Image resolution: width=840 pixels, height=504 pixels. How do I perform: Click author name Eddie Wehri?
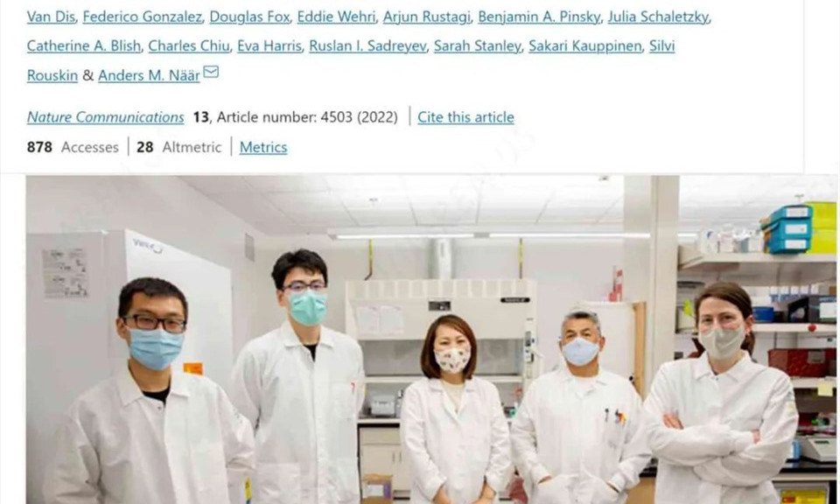(336, 17)
